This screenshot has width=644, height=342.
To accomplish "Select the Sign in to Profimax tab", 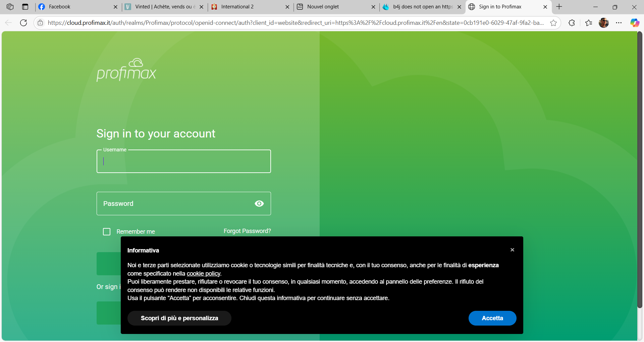I will (508, 7).
